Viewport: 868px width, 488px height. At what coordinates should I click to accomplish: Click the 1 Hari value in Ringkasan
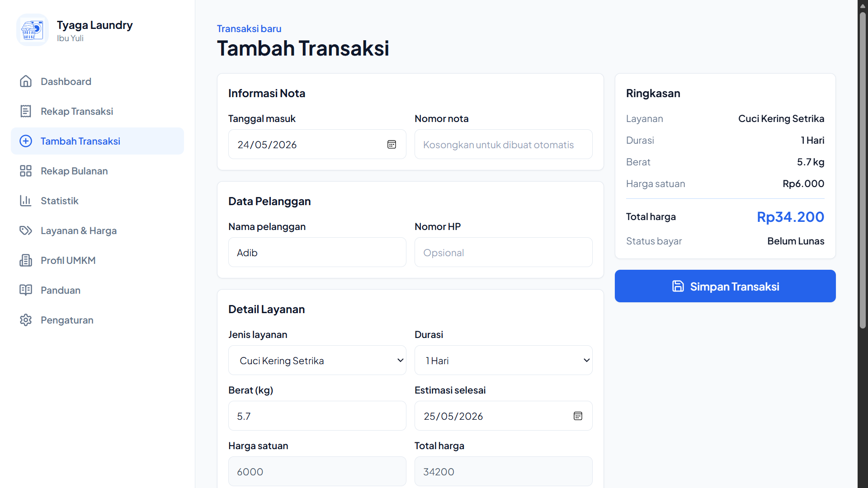pos(812,141)
